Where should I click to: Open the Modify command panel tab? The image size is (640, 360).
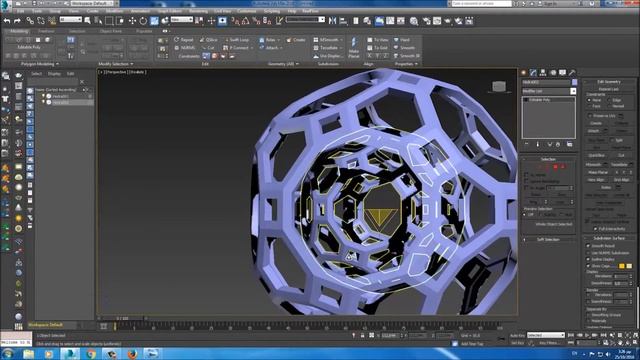(533, 72)
